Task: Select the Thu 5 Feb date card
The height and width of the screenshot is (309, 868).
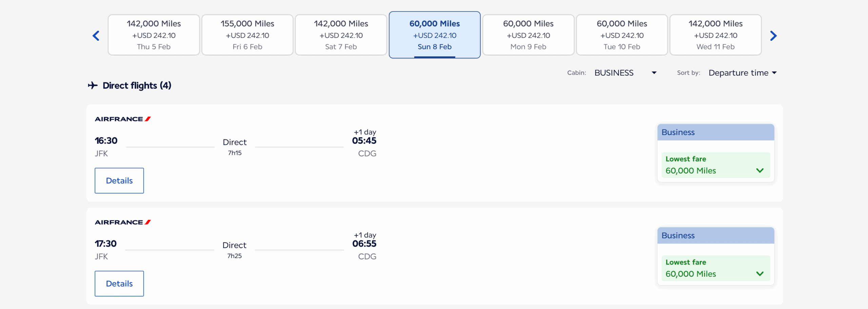Action: point(154,35)
